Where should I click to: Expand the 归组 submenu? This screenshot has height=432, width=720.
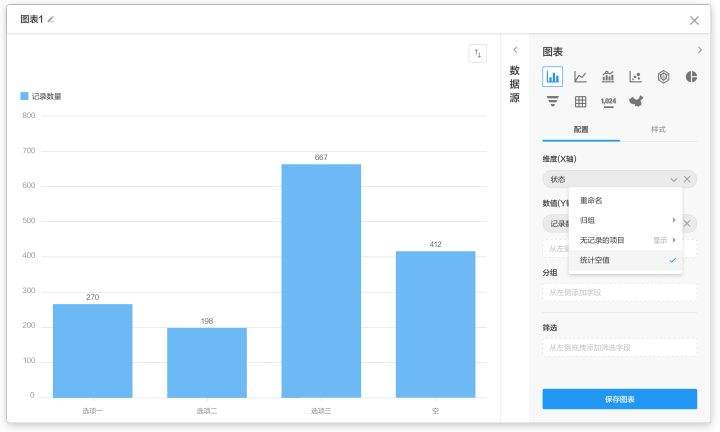[625, 220]
